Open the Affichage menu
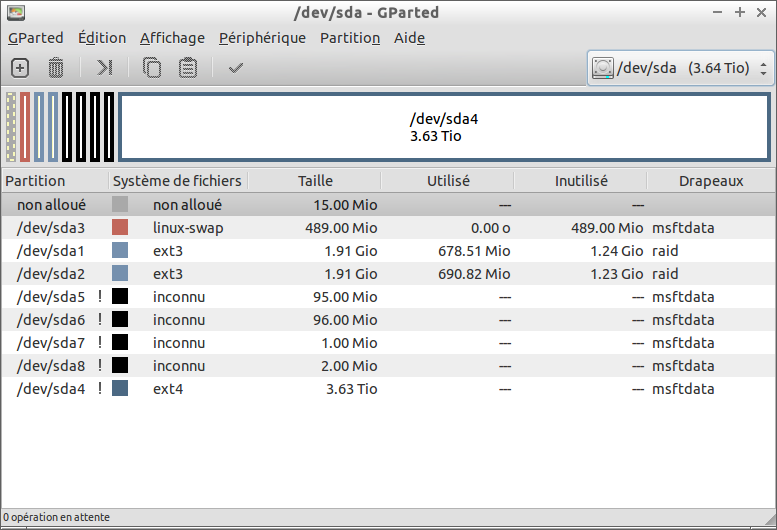This screenshot has width=777, height=530. pos(172,38)
